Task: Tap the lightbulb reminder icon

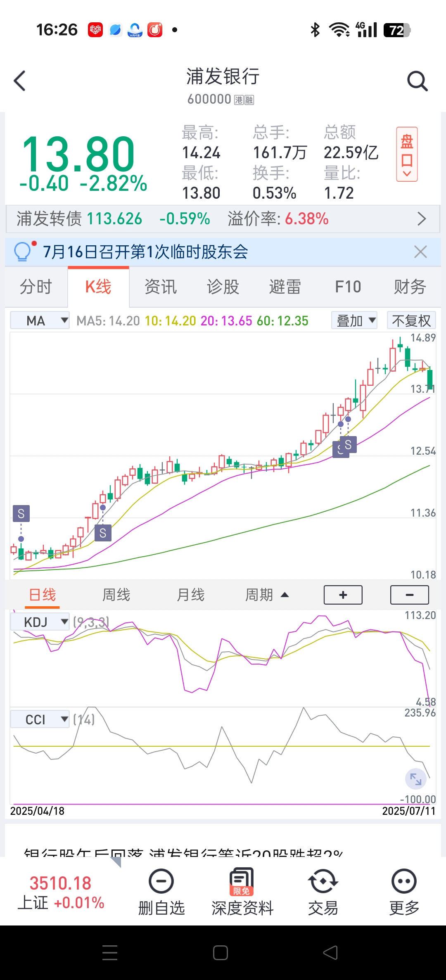Action: pyautogui.click(x=22, y=251)
